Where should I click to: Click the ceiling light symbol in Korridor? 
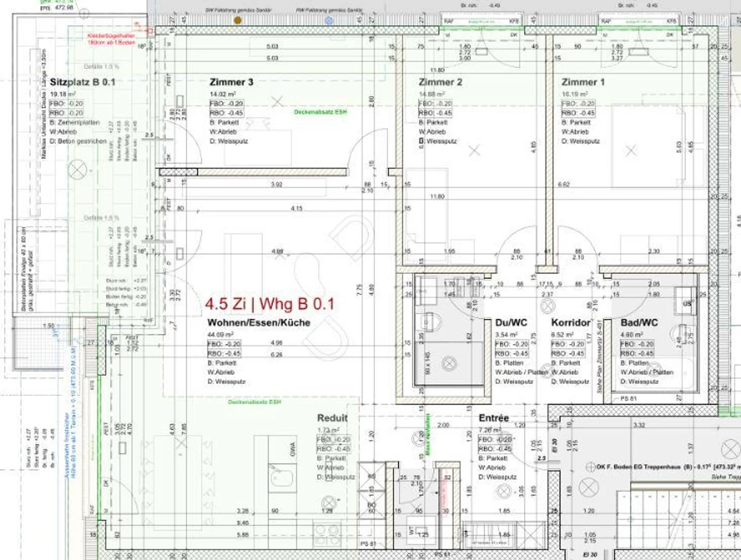(x=547, y=305)
